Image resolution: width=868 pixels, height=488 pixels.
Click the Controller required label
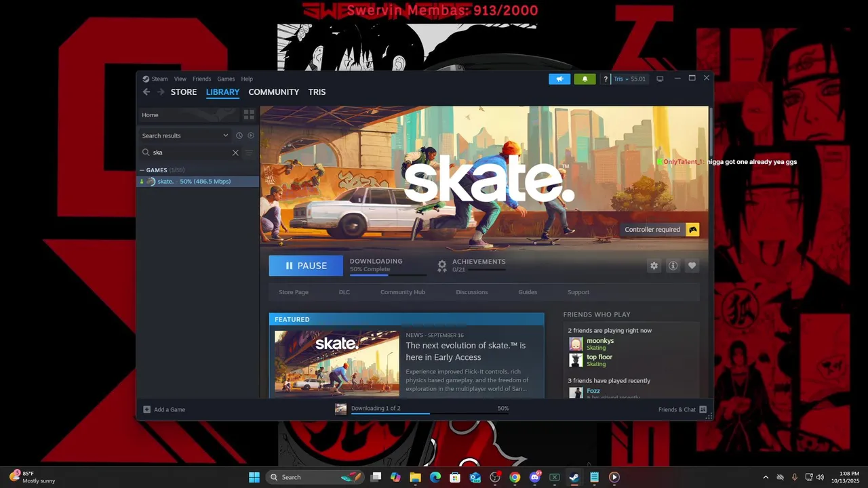coord(652,230)
